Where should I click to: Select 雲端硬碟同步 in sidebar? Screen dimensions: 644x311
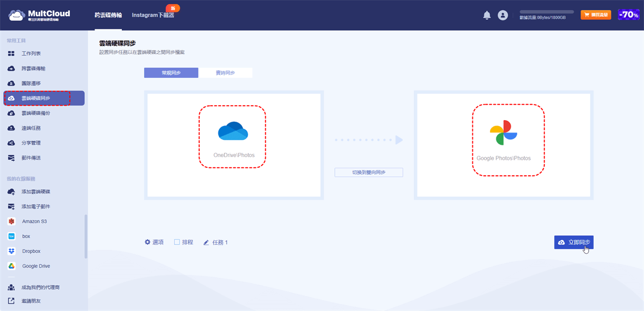coord(44,98)
